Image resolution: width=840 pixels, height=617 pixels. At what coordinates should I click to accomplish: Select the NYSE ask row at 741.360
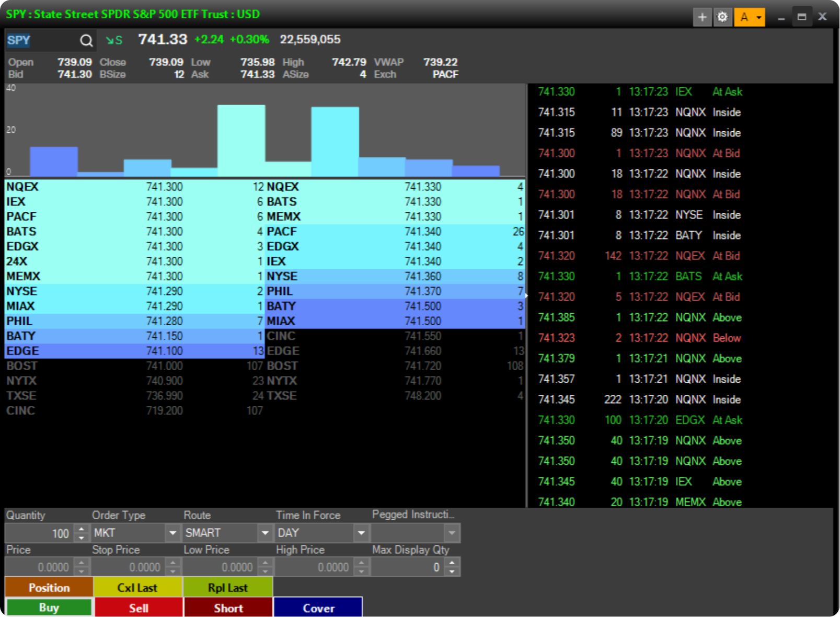tap(395, 276)
